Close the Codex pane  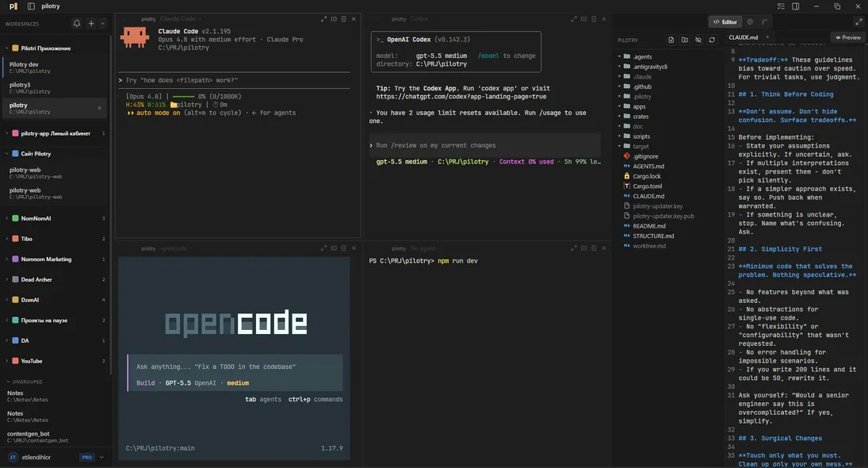click(x=604, y=19)
